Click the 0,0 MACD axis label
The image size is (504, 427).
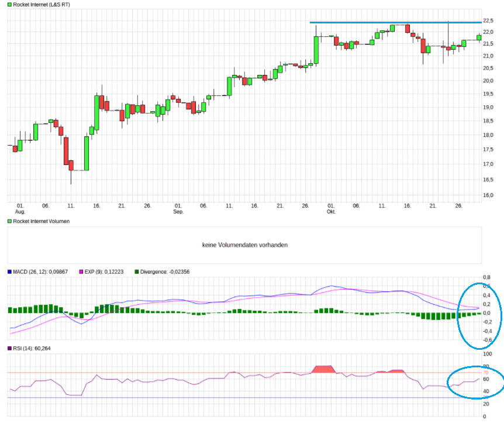[x=486, y=313]
